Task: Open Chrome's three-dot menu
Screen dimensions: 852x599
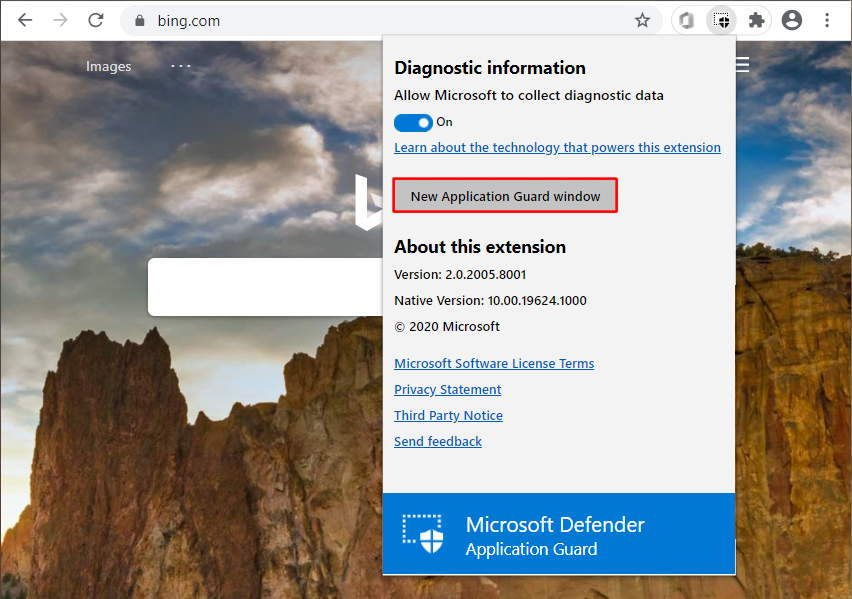Action: 827,20
